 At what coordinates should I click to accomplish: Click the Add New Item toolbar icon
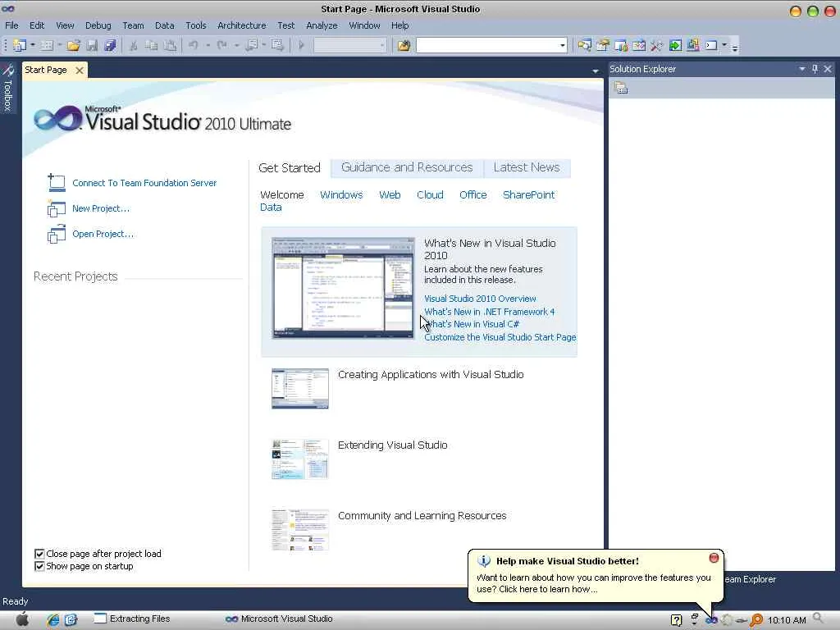[47, 46]
